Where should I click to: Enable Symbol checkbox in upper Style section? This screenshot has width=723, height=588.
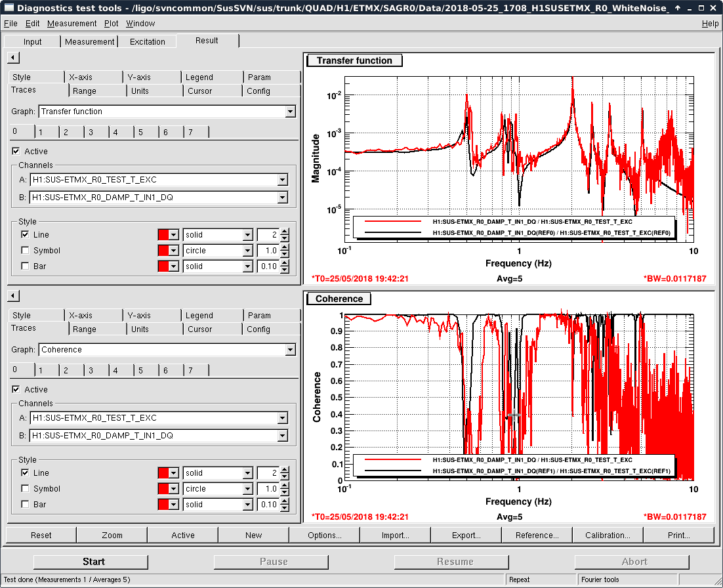tap(25, 251)
